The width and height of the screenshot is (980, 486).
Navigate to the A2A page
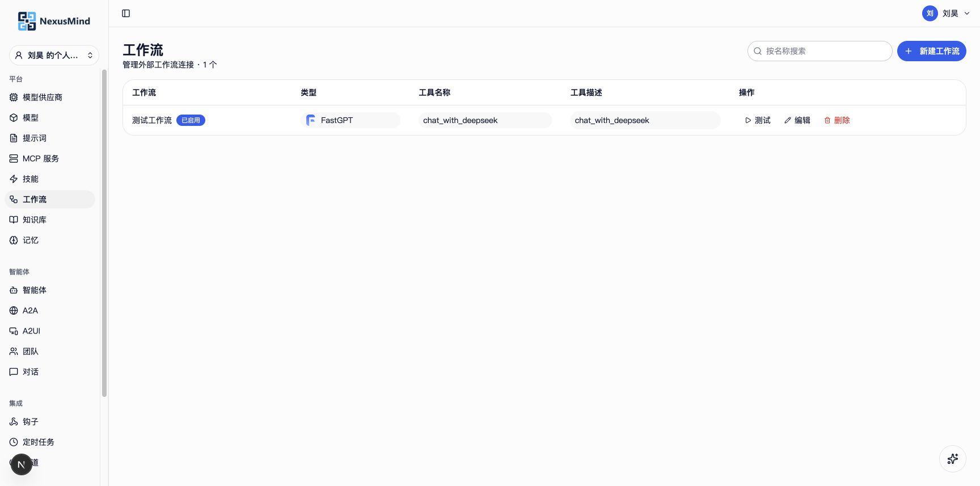pos(50,310)
